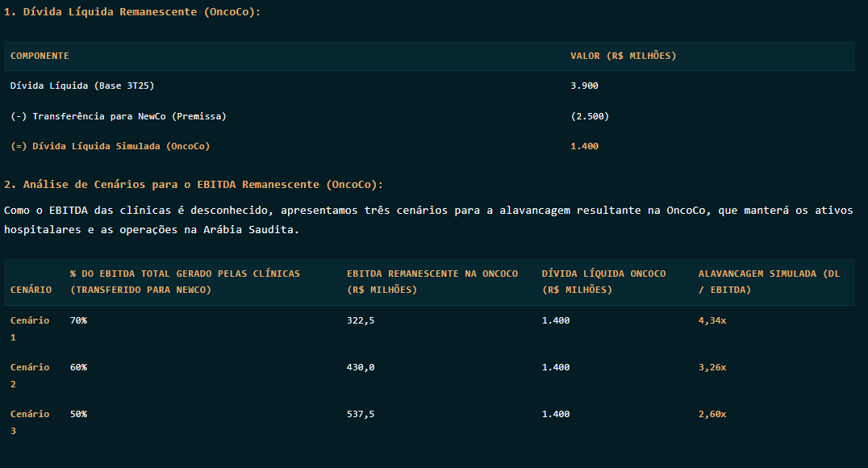The image size is (868, 468).
Task: Select the 'Cenário 1' row label
Action: pos(30,329)
